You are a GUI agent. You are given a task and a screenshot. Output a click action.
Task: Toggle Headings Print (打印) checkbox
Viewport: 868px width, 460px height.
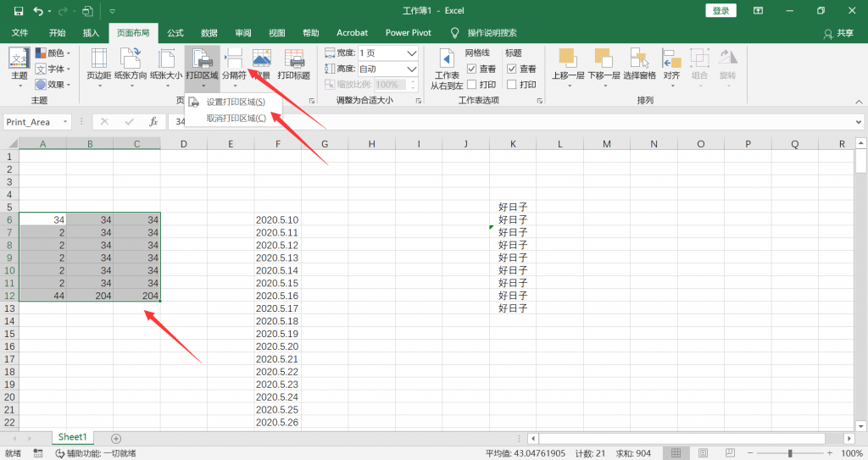coord(511,84)
